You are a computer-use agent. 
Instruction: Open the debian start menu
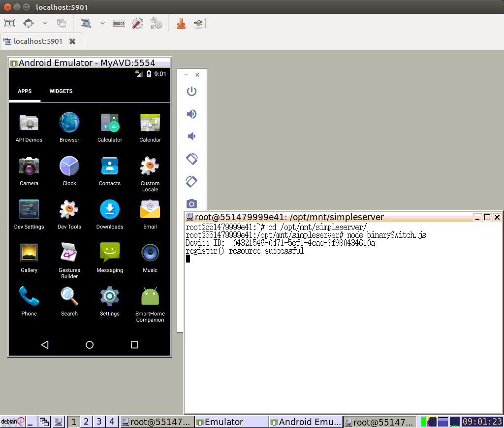click(x=12, y=422)
